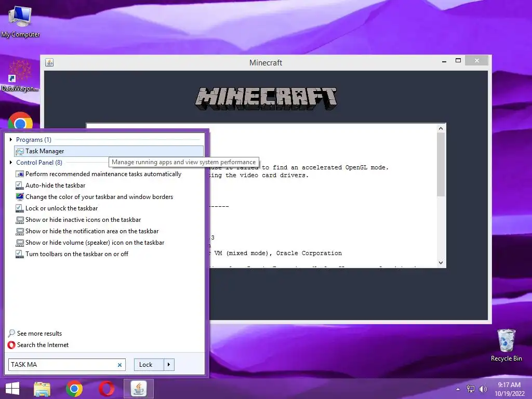Click the Windows Start button

click(12, 389)
